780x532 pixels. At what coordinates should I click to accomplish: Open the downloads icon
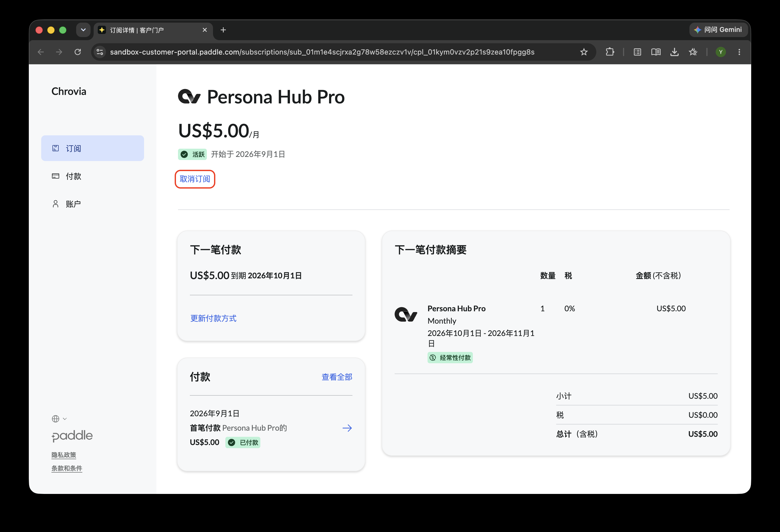[674, 52]
